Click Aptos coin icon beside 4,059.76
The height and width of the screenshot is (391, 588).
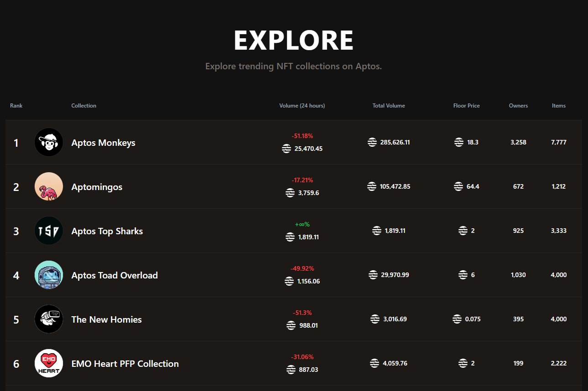click(375, 363)
